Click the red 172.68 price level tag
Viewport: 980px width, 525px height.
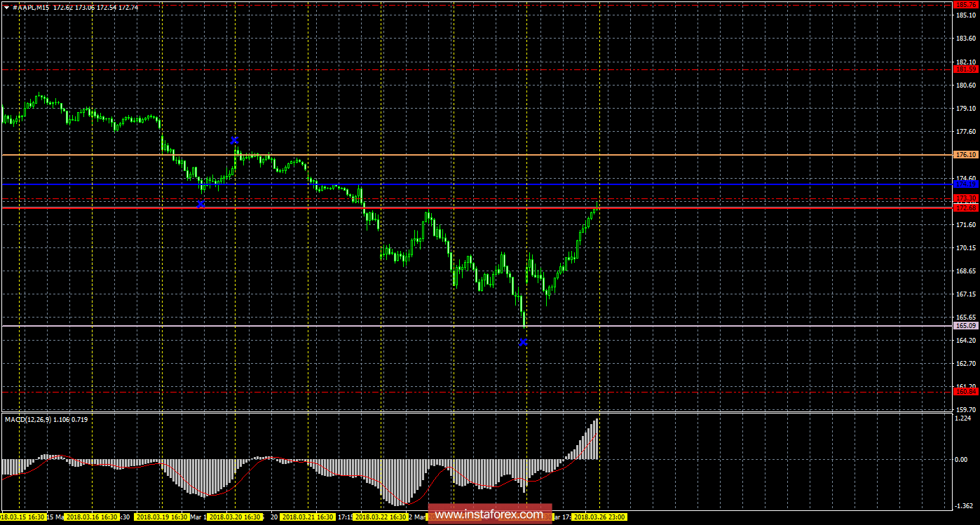click(966, 207)
